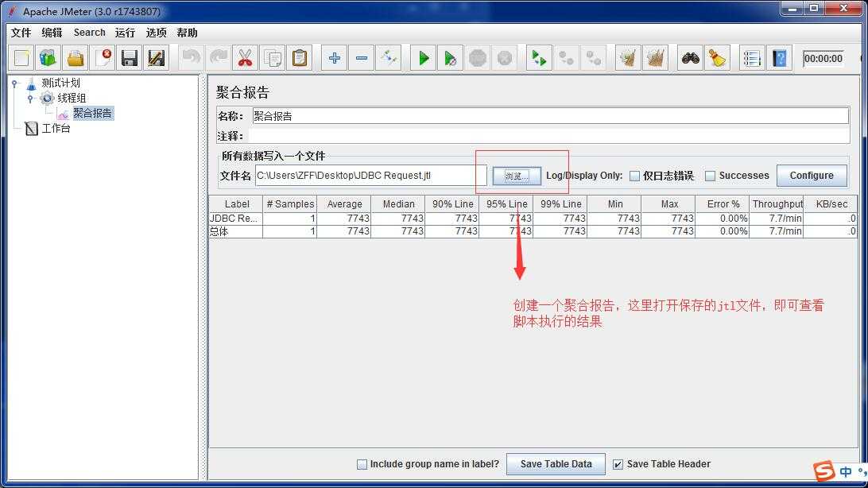The width and height of the screenshot is (868, 488).
Task: Select 聚合报告 tree item
Action: (x=92, y=113)
